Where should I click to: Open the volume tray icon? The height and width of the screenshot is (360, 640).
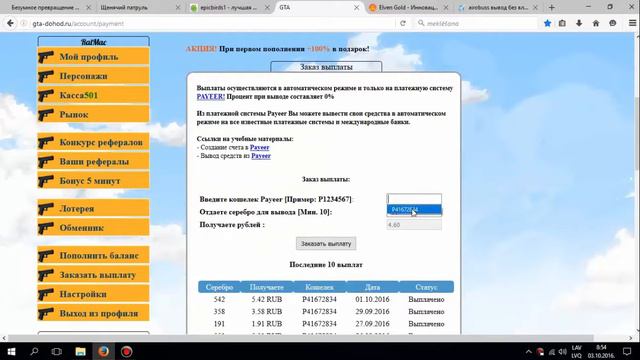563,351
